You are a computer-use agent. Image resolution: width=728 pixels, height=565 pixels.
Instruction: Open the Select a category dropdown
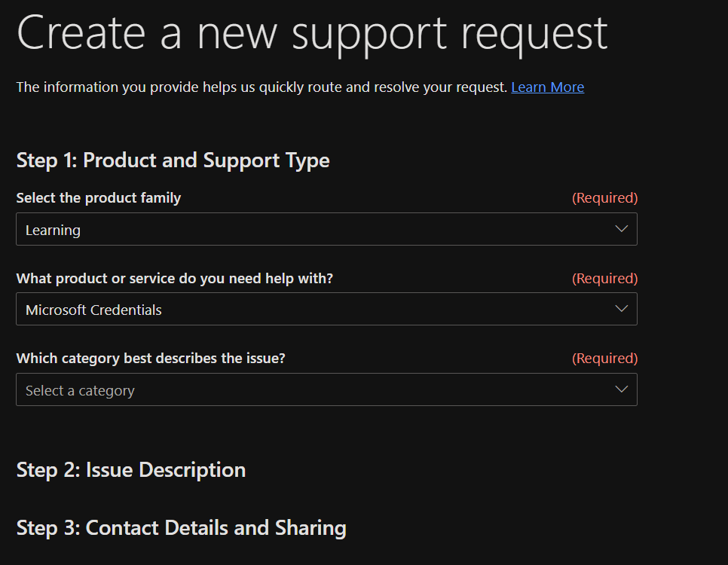click(326, 389)
